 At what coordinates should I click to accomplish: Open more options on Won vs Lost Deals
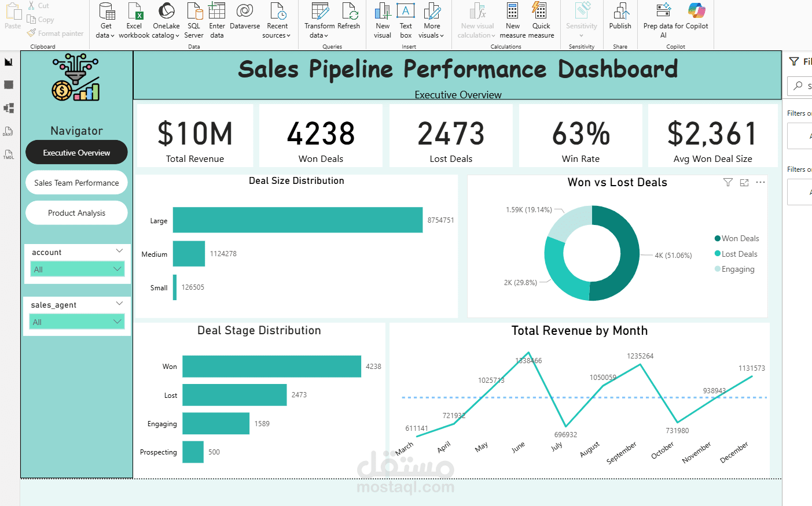760,182
